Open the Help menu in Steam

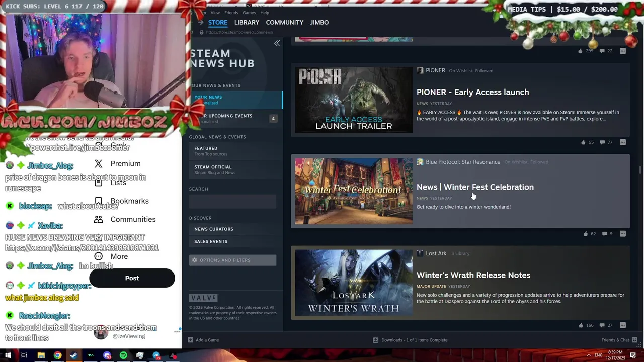coord(265,13)
